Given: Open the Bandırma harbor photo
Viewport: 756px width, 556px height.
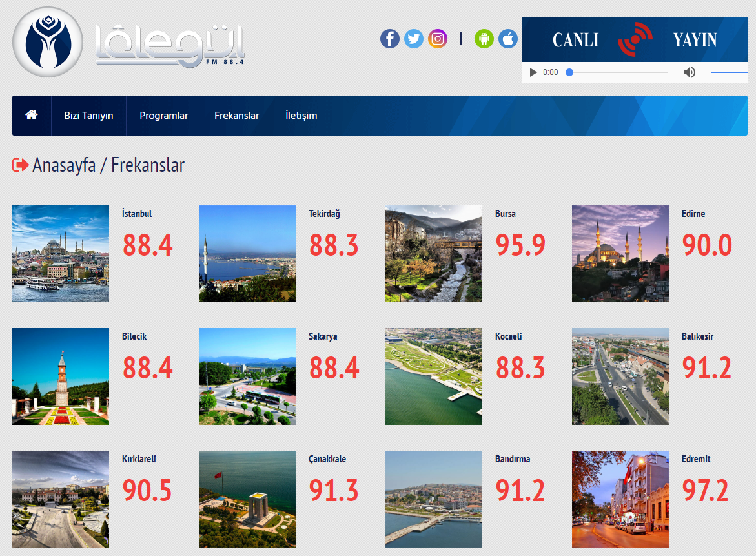Looking at the screenshot, I should (x=434, y=499).
